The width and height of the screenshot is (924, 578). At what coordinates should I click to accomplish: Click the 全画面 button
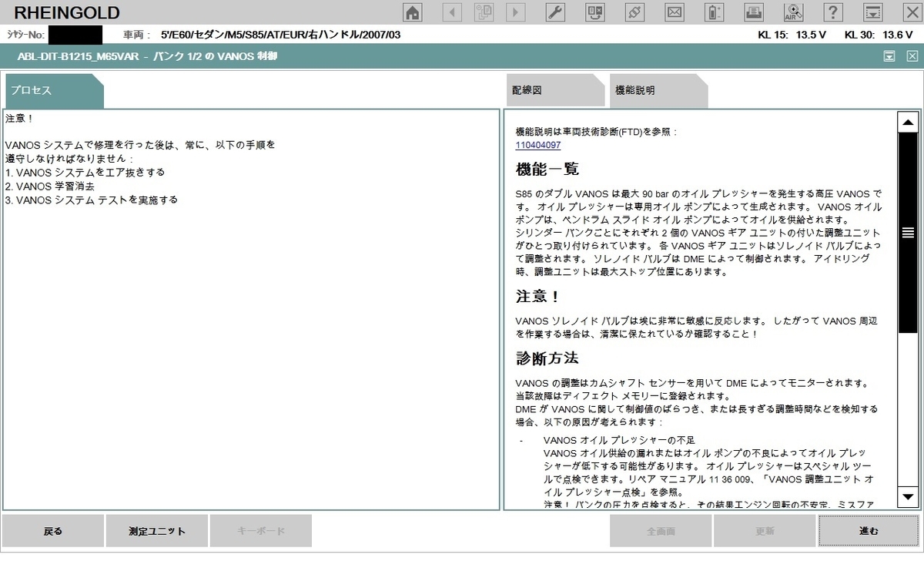pos(661,531)
